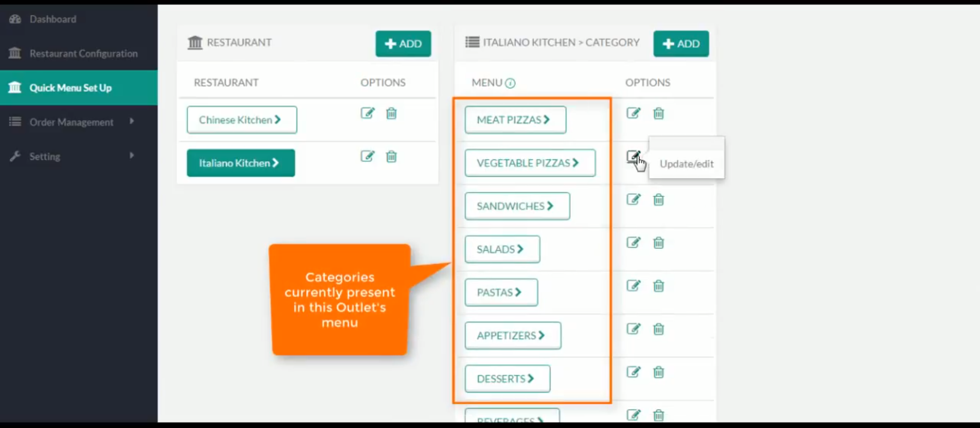The height and width of the screenshot is (428, 980).
Task: Edit the Pastas category
Action: [633, 286]
